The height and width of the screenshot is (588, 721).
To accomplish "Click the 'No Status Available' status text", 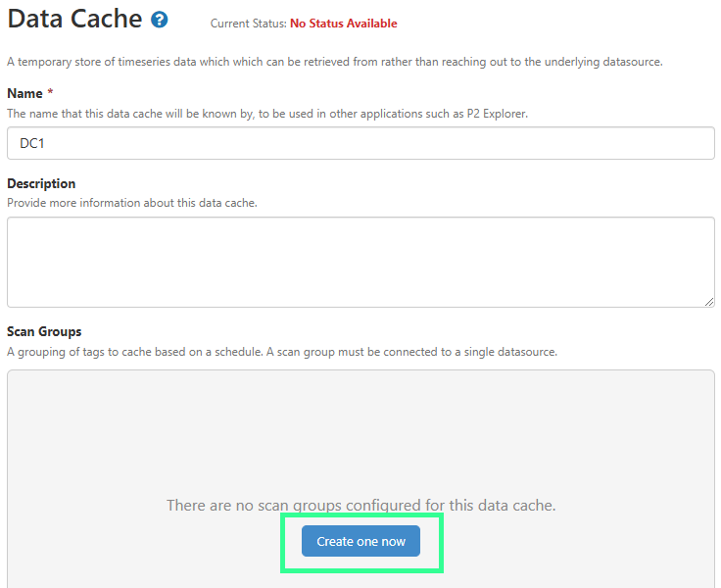I will pyautogui.click(x=344, y=24).
